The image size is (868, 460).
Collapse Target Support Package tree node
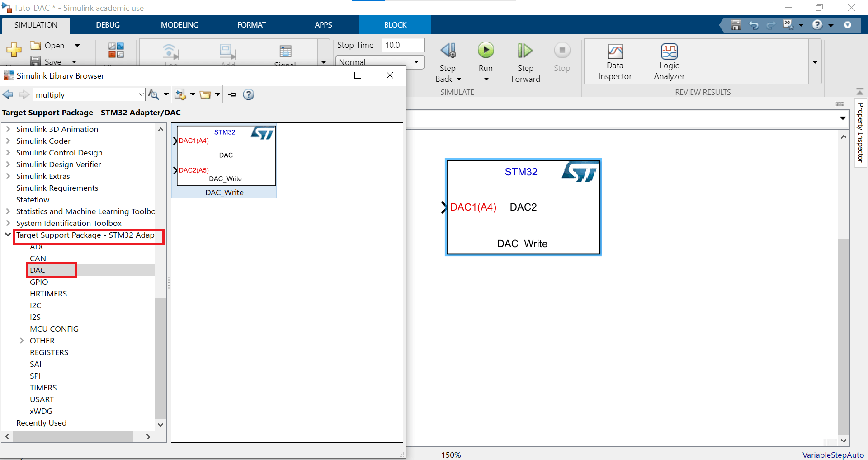[8, 235]
